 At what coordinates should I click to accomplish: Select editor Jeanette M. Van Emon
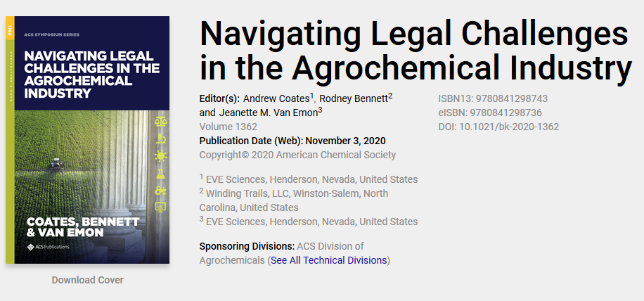[268, 113]
